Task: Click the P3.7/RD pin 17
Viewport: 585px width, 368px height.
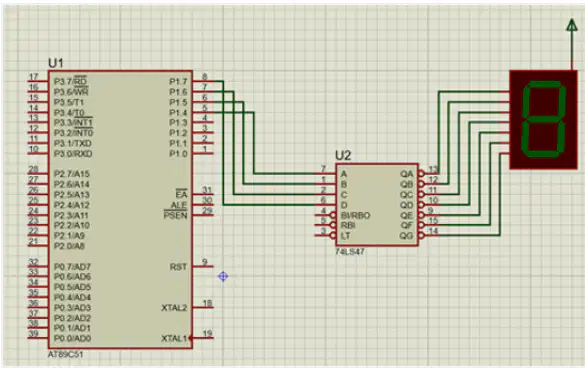Action: pos(38,81)
